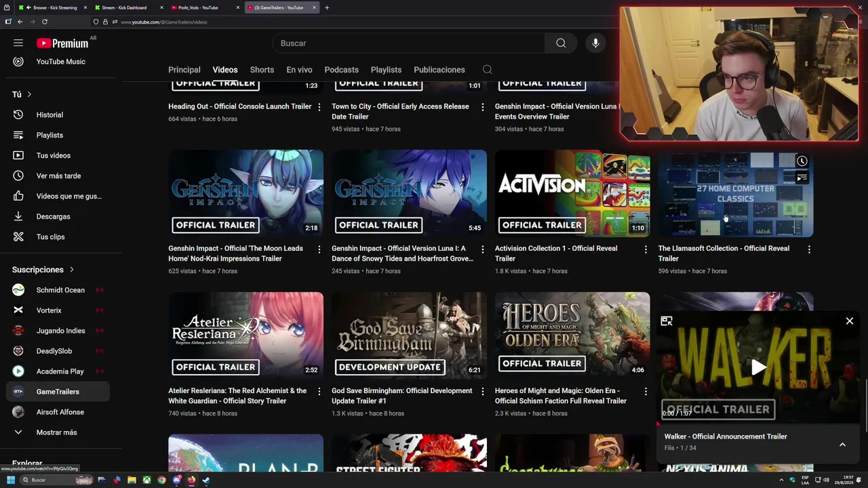Add Llamasoft Collection video to queue
Screen dimensions: 868x488
click(x=802, y=178)
